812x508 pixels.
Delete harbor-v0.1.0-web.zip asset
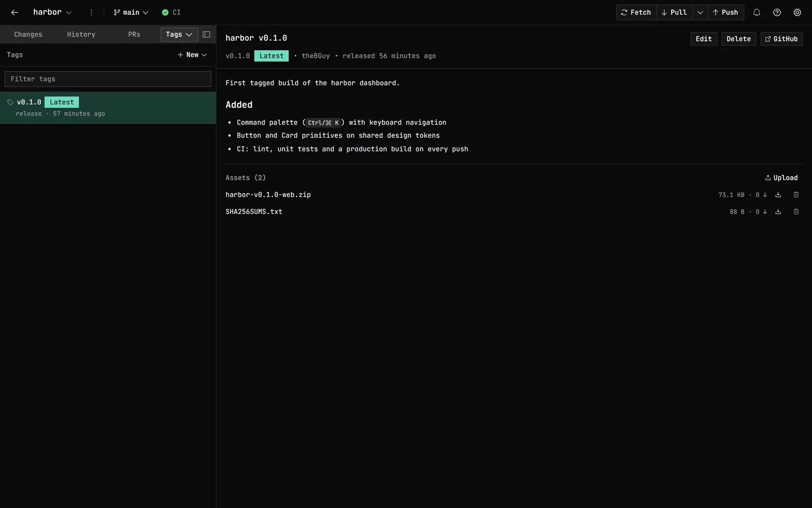796,195
